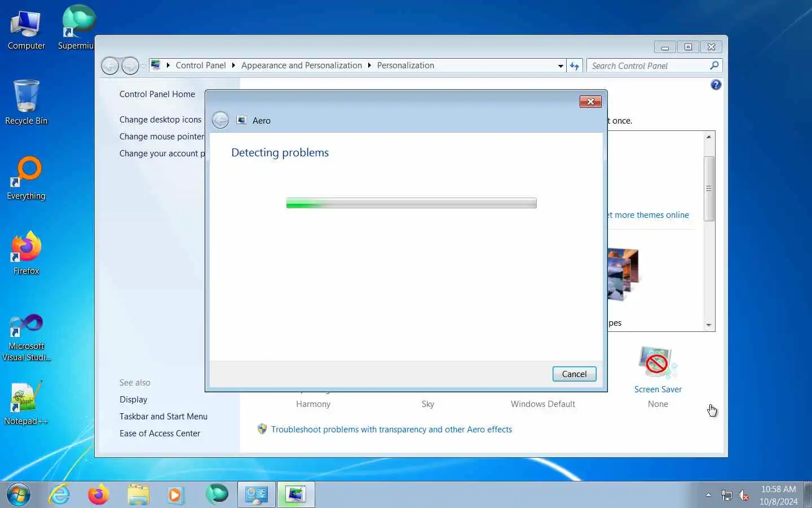The width and height of the screenshot is (812, 508).
Task: Click theme list scroll up arrow
Action: pos(709,137)
